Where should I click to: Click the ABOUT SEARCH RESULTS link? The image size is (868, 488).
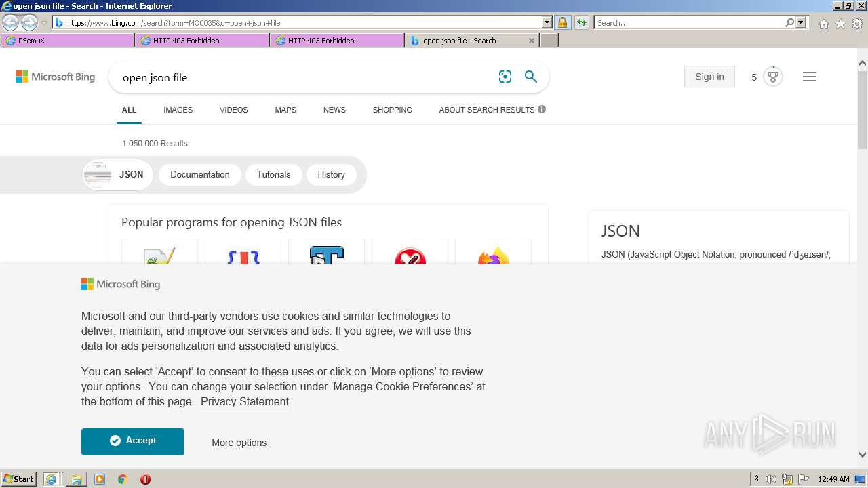[x=487, y=110]
